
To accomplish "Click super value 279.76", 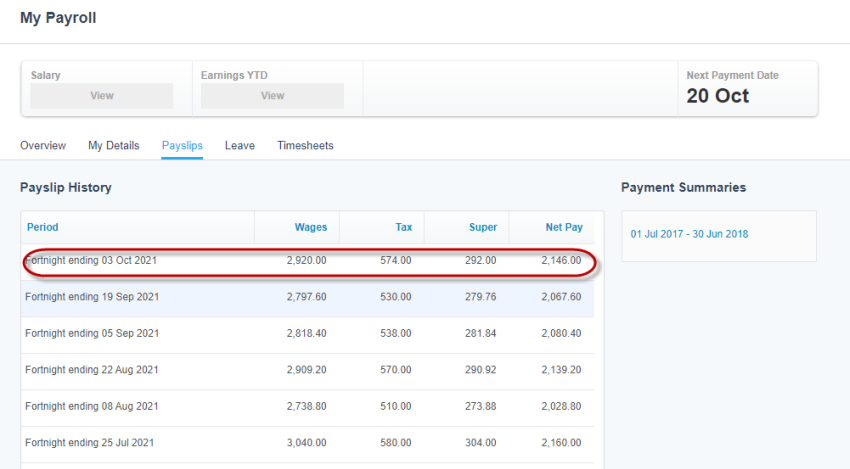I will click(480, 297).
